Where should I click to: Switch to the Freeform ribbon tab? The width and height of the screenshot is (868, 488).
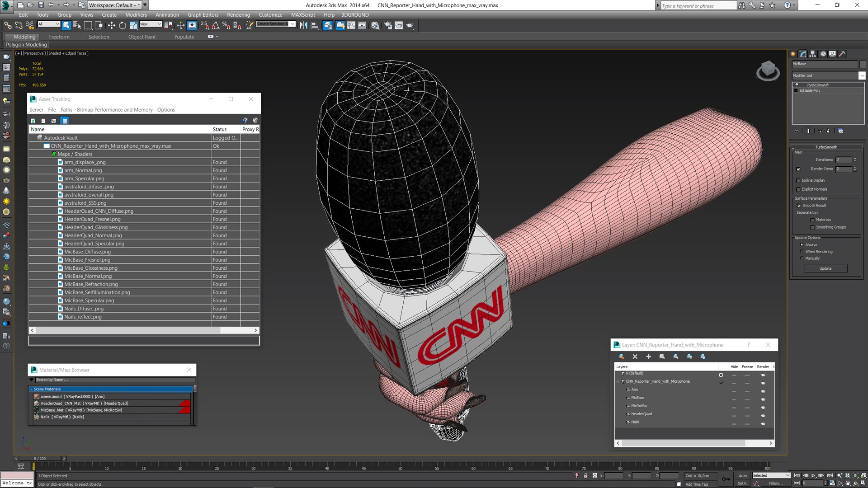coord(59,37)
